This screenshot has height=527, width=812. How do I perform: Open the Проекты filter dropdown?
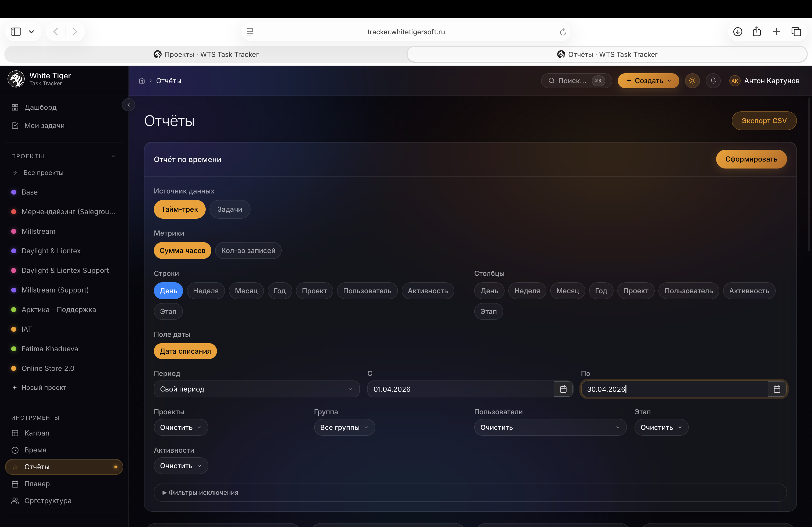[181, 427]
